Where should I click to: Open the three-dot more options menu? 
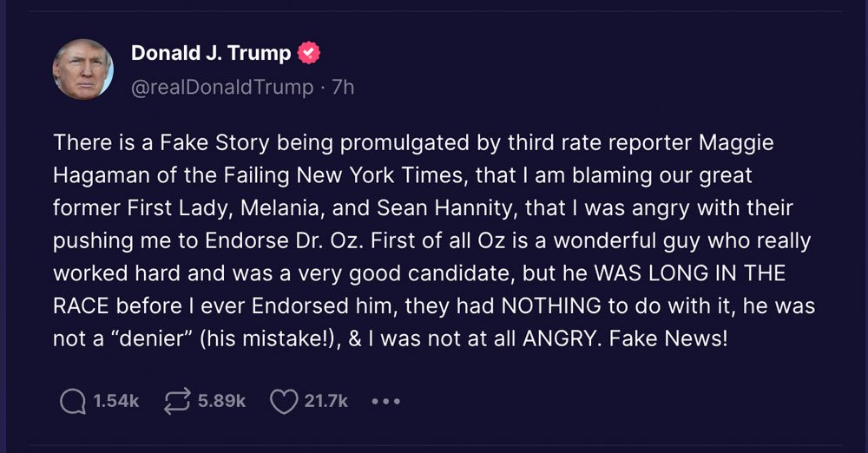(386, 402)
